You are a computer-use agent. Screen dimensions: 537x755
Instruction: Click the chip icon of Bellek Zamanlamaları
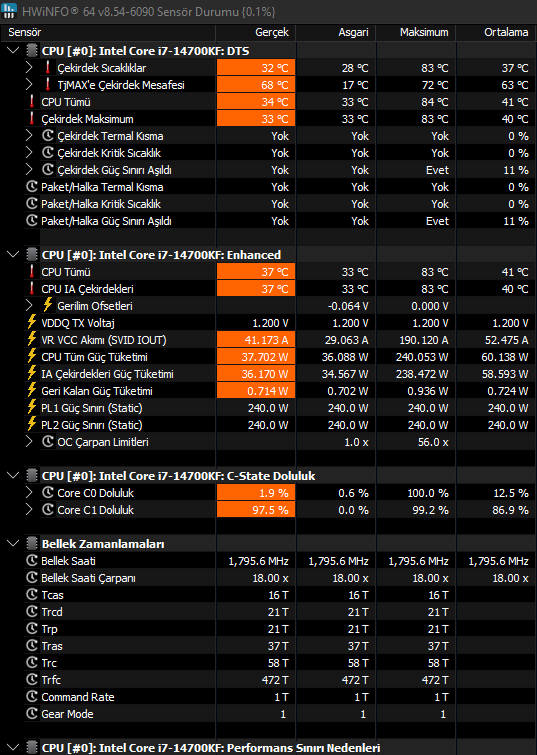(x=32, y=543)
